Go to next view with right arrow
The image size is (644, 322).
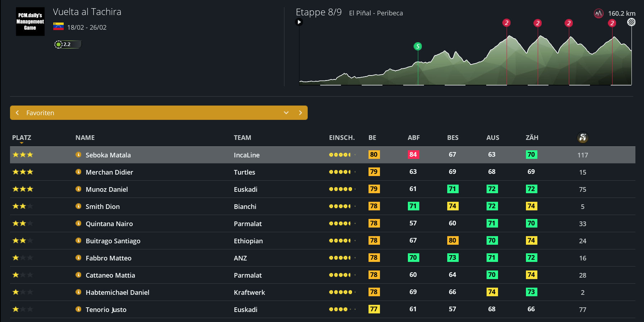pos(300,113)
